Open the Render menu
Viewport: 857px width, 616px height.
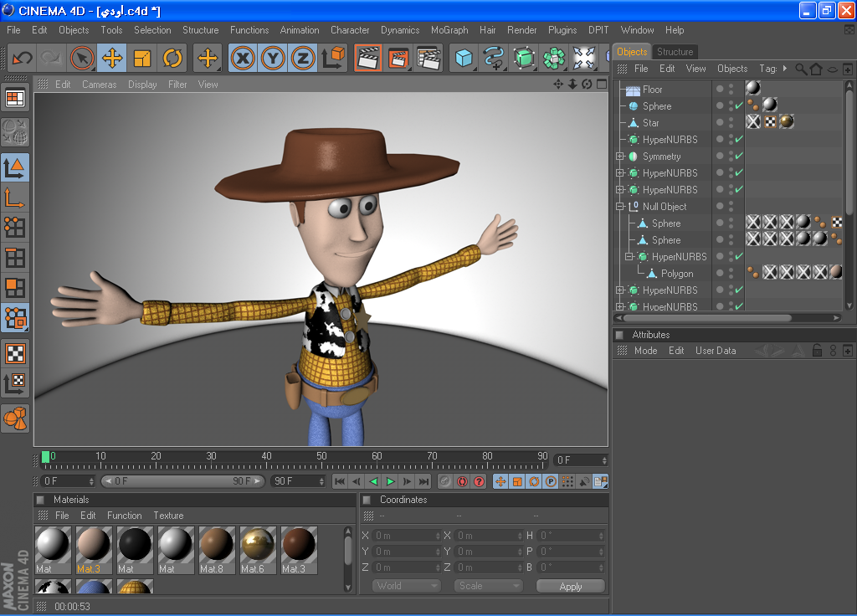click(521, 30)
